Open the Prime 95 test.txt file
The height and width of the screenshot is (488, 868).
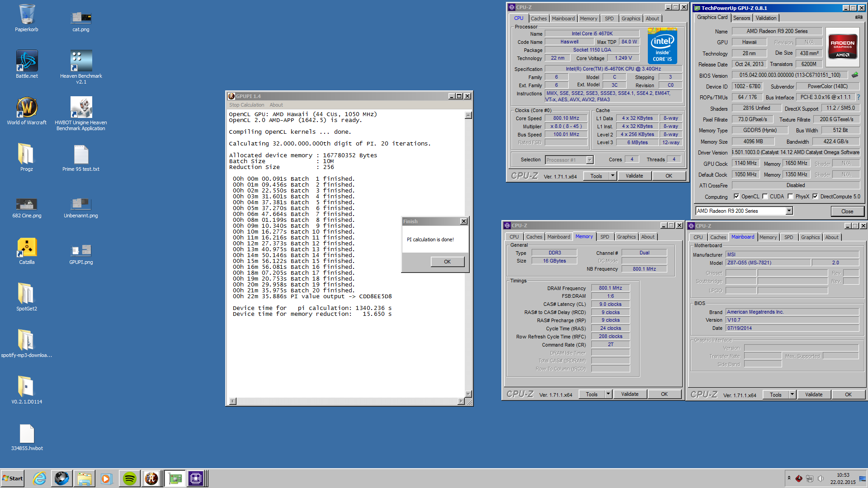(x=81, y=158)
